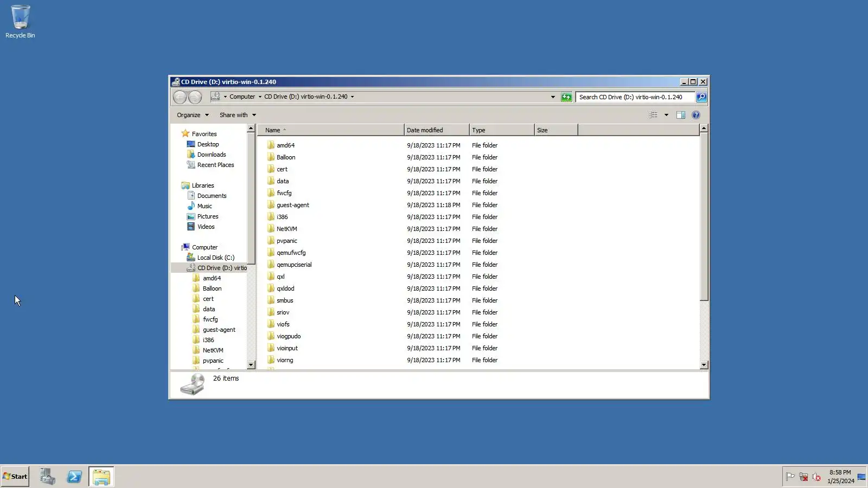Click the Change your view icon

[x=653, y=115]
